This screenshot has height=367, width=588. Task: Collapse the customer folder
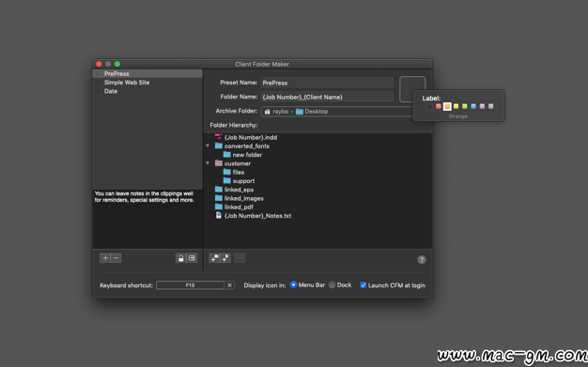[x=208, y=163]
